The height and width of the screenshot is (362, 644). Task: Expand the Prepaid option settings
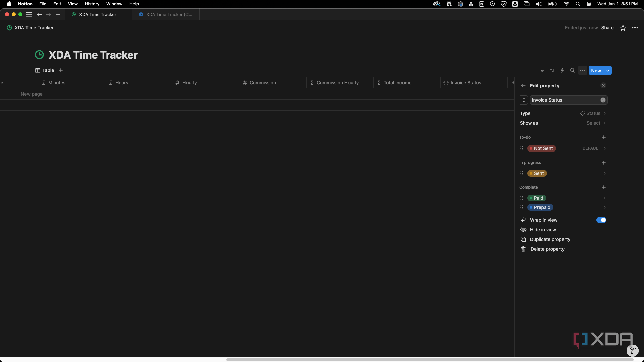605,207
